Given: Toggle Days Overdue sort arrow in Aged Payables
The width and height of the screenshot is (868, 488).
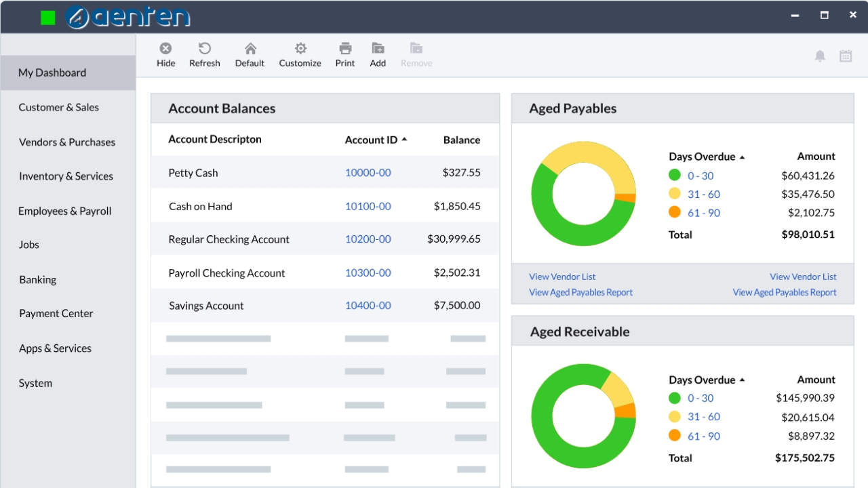Looking at the screenshot, I should [742, 157].
